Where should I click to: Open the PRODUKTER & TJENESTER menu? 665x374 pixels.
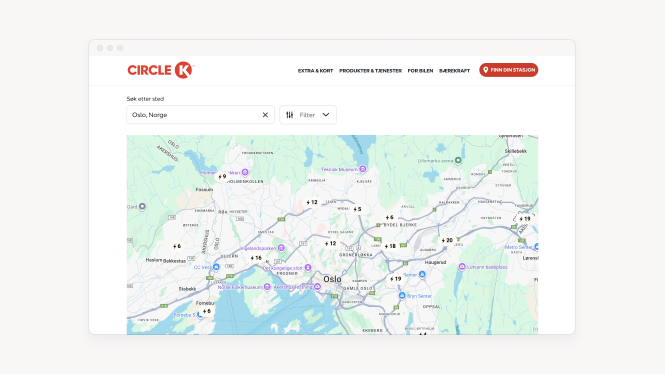(370, 71)
